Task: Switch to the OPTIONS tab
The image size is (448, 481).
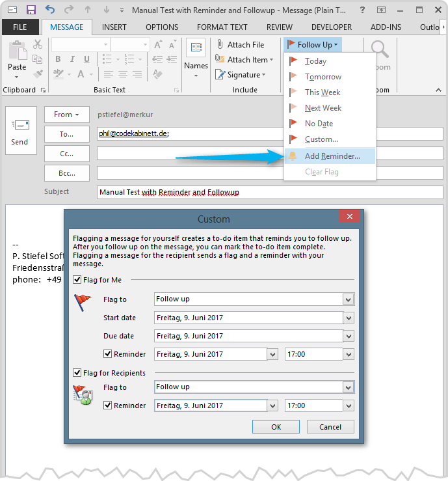Action: click(x=162, y=27)
